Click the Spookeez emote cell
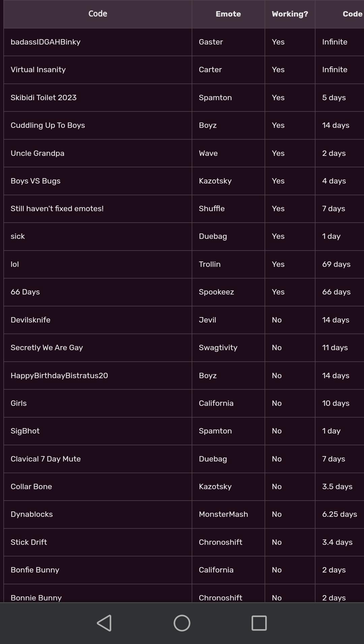Image resolution: width=364 pixels, height=644 pixels. point(216,292)
